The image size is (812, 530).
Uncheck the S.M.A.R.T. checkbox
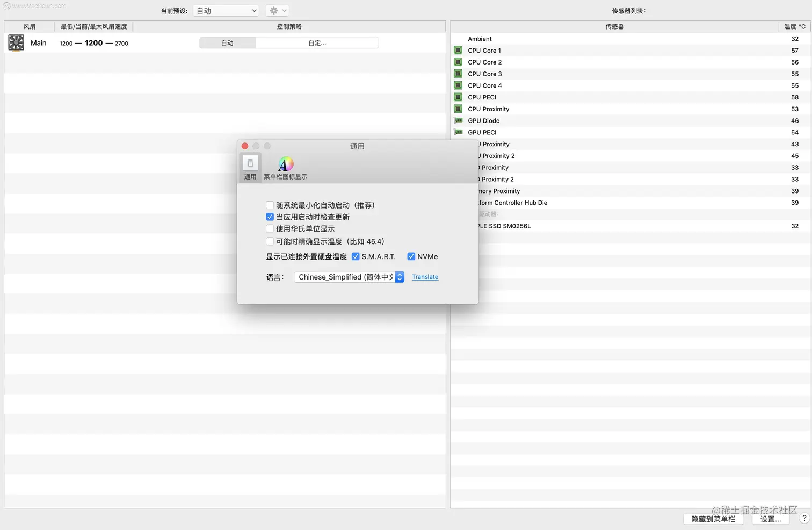point(356,256)
